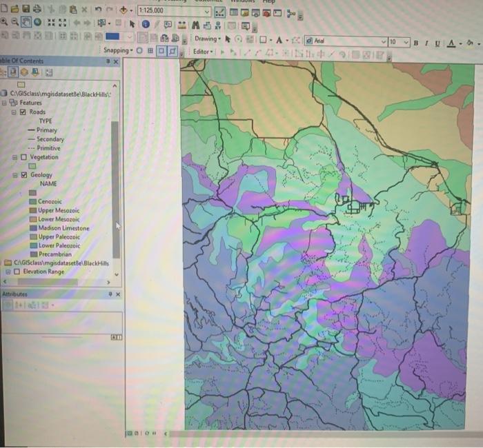Screen dimensions: 483x448
Task: Select the Measure ruler tool
Action: (x=181, y=25)
